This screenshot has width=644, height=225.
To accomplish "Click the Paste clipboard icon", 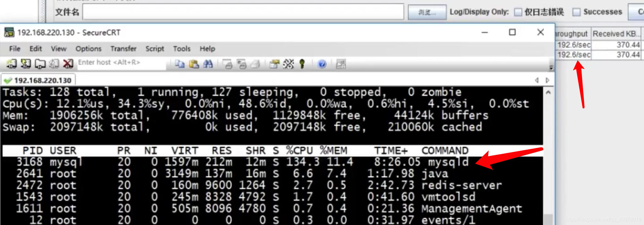I will pyautogui.click(x=194, y=64).
